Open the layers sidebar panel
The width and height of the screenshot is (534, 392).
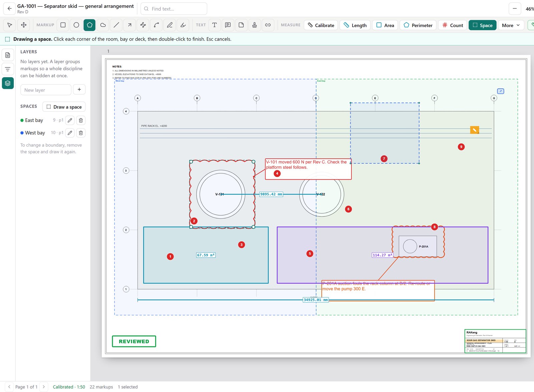pos(8,83)
